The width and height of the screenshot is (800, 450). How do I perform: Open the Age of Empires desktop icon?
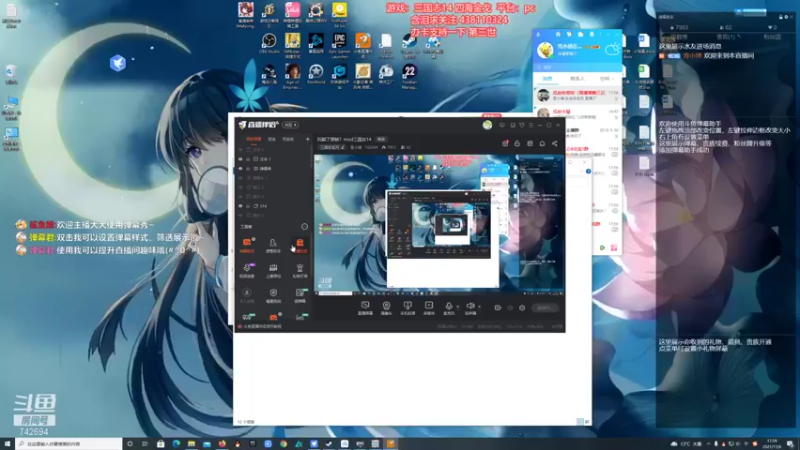pyautogui.click(x=292, y=74)
